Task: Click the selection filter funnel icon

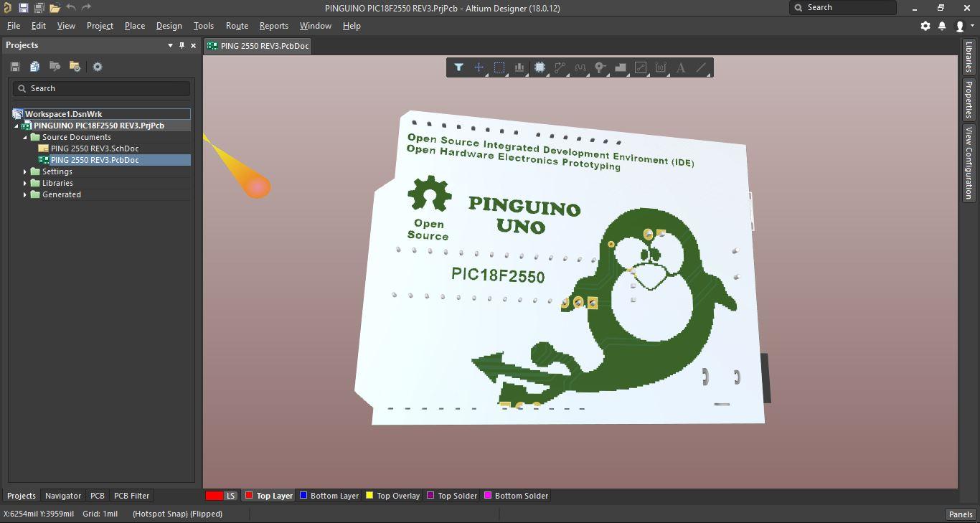Action: coord(458,67)
